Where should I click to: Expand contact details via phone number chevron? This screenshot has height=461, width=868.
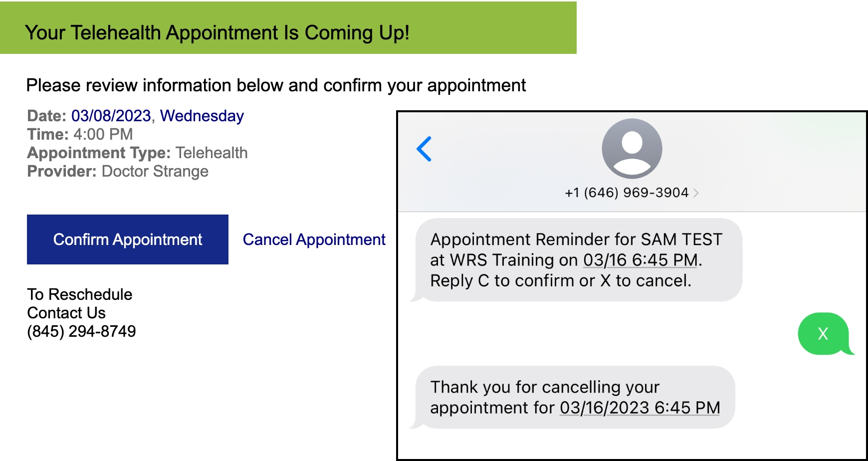tap(697, 193)
